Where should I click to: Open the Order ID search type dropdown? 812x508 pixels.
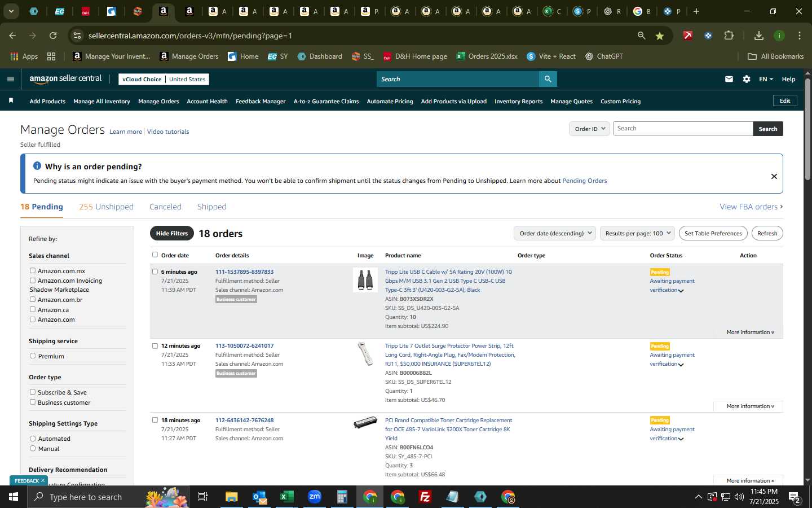tap(589, 129)
